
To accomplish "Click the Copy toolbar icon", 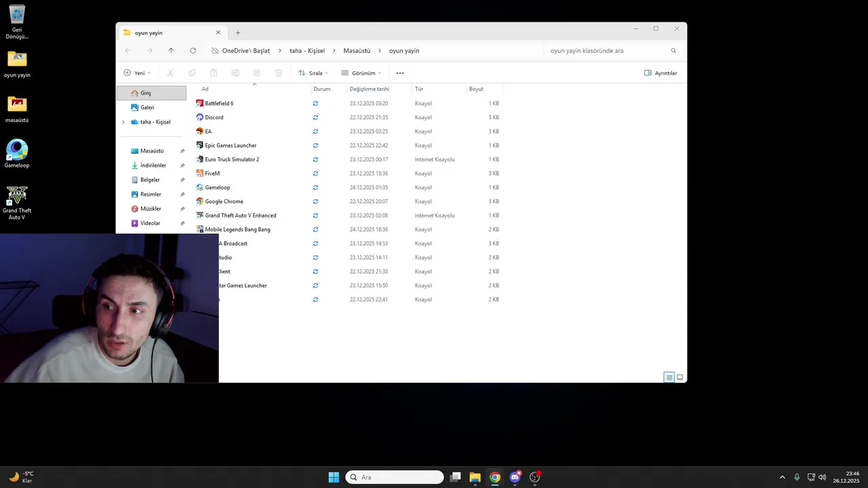I will (x=192, y=73).
